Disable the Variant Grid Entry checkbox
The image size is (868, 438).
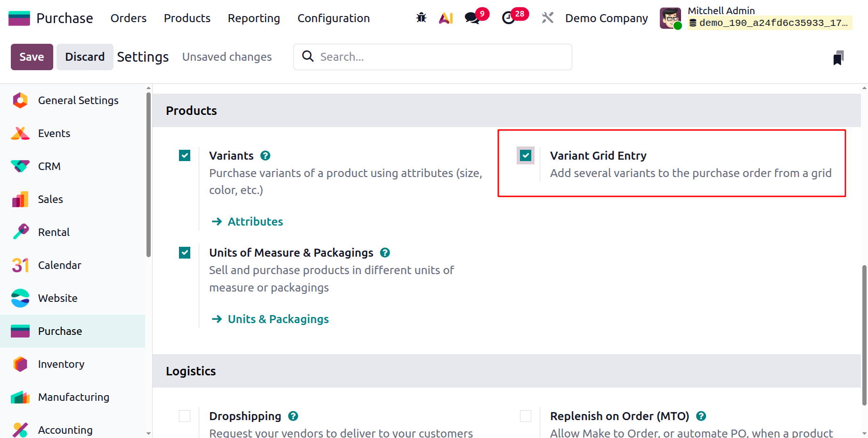click(x=526, y=155)
